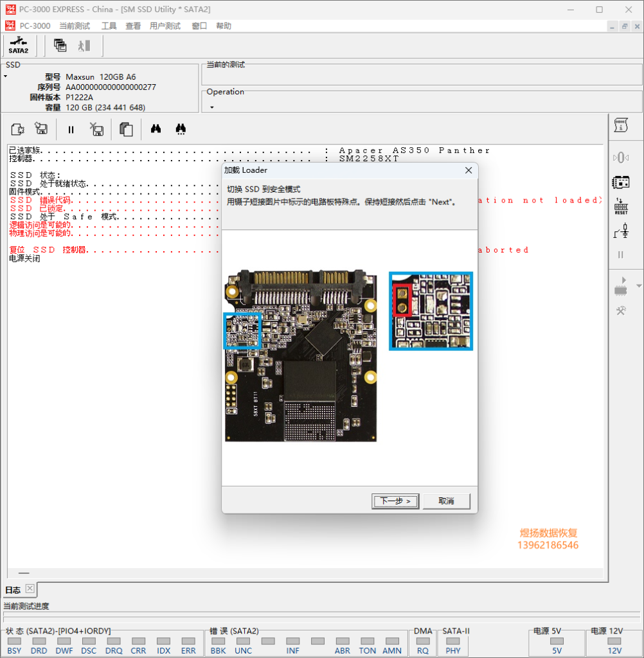The image size is (644, 658).
Task: Click the RESET sidebar icon
Action: point(621,206)
